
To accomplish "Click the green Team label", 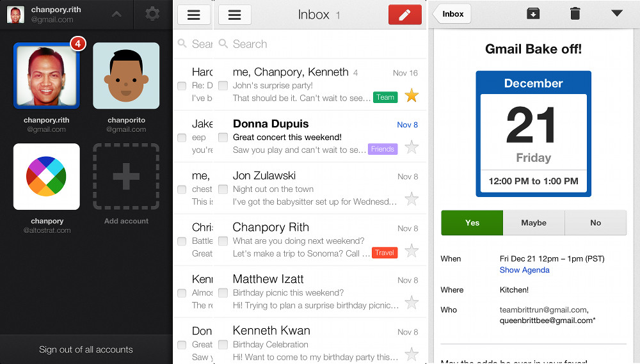I will click(x=385, y=97).
